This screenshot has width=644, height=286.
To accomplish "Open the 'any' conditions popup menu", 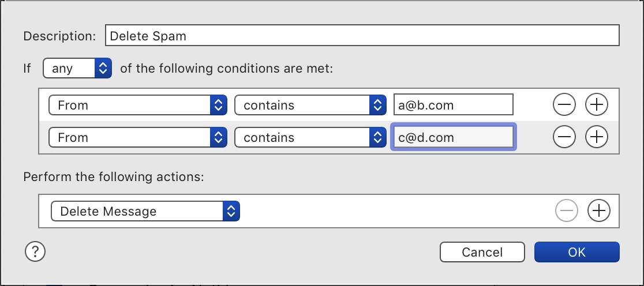I will [x=77, y=69].
